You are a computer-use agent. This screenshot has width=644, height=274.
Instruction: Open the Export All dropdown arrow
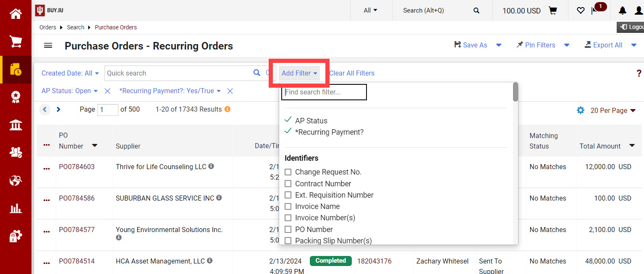coord(634,45)
